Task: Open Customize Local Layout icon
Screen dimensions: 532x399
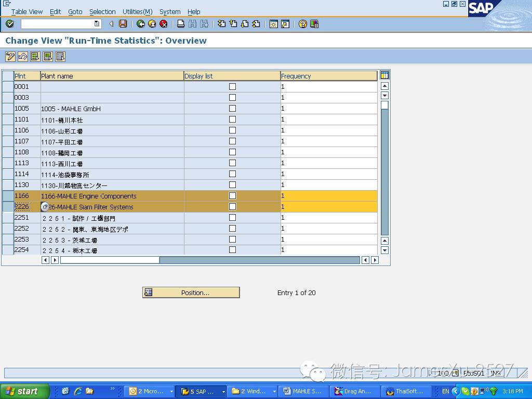Action: (x=314, y=24)
